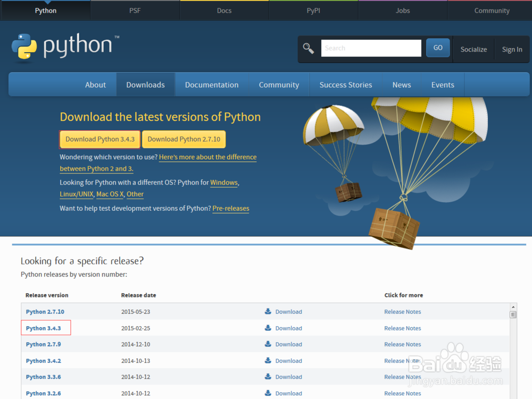Open the Downloads menu item
Viewport: 532px width, 399px height.
pos(146,85)
